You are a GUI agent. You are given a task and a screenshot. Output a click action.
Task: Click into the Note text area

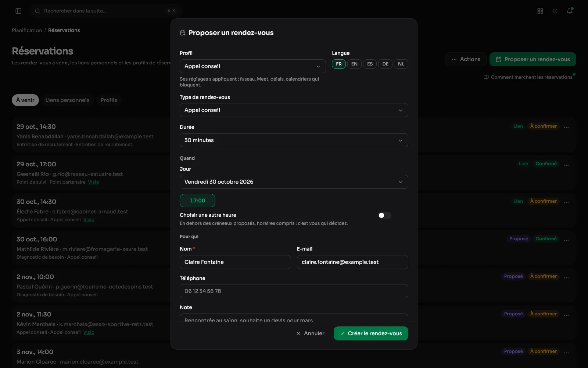[x=294, y=318]
